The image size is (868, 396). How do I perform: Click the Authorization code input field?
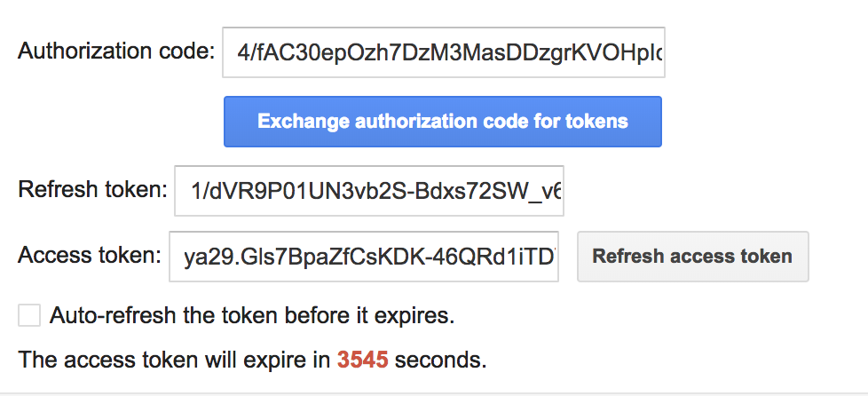pyautogui.click(x=444, y=52)
